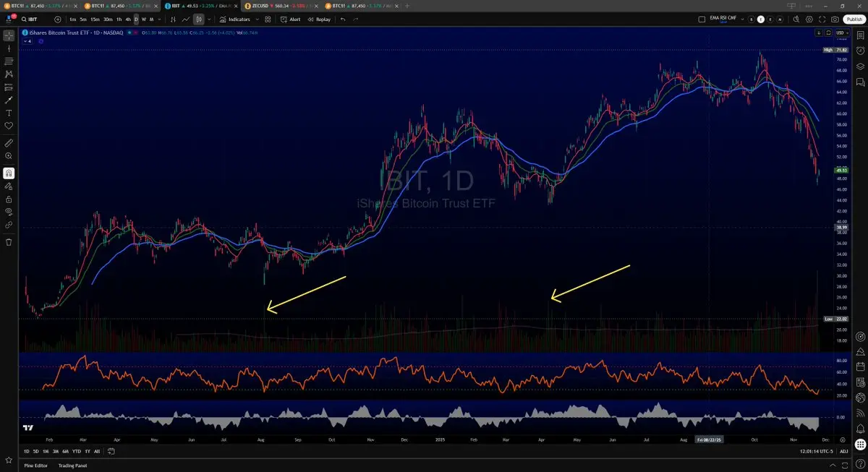The height and width of the screenshot is (472, 868).
Task: Open the watchlist panel icon
Action: click(x=860, y=35)
